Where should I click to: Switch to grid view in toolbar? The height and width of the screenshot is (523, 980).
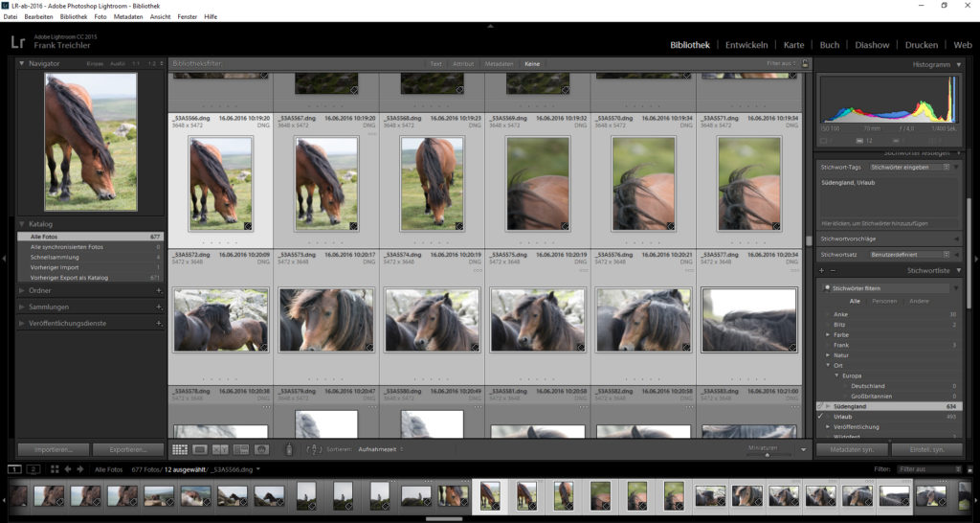180,449
